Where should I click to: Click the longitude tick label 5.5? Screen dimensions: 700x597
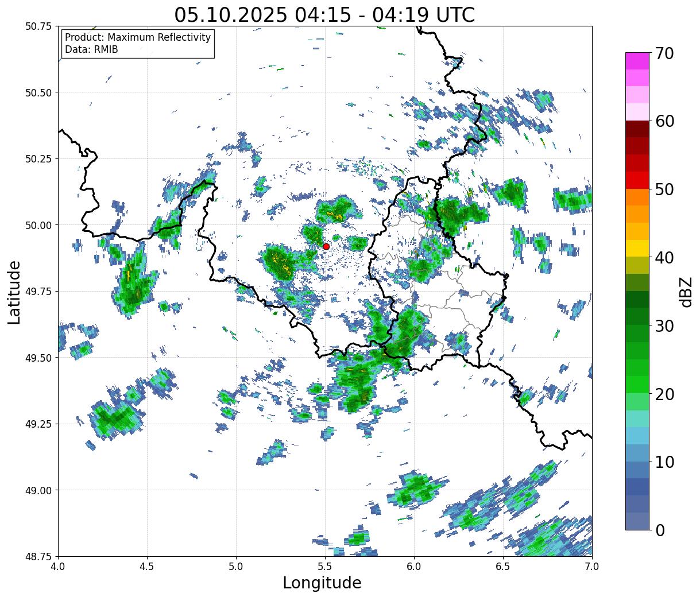click(x=325, y=566)
